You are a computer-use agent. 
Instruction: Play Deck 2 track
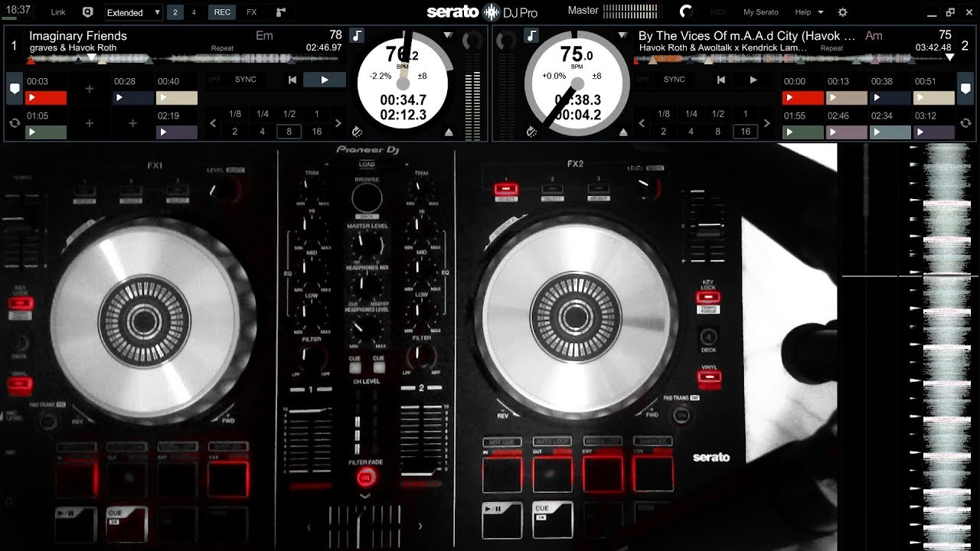(753, 80)
